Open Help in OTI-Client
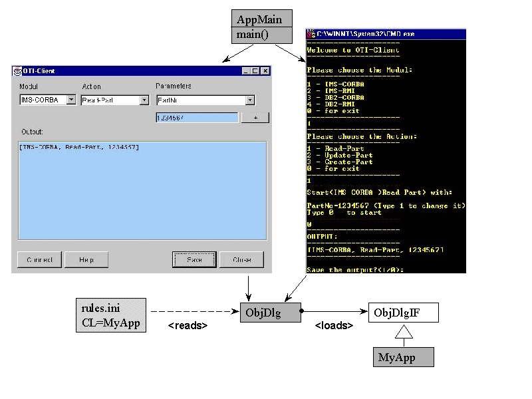 [86, 259]
